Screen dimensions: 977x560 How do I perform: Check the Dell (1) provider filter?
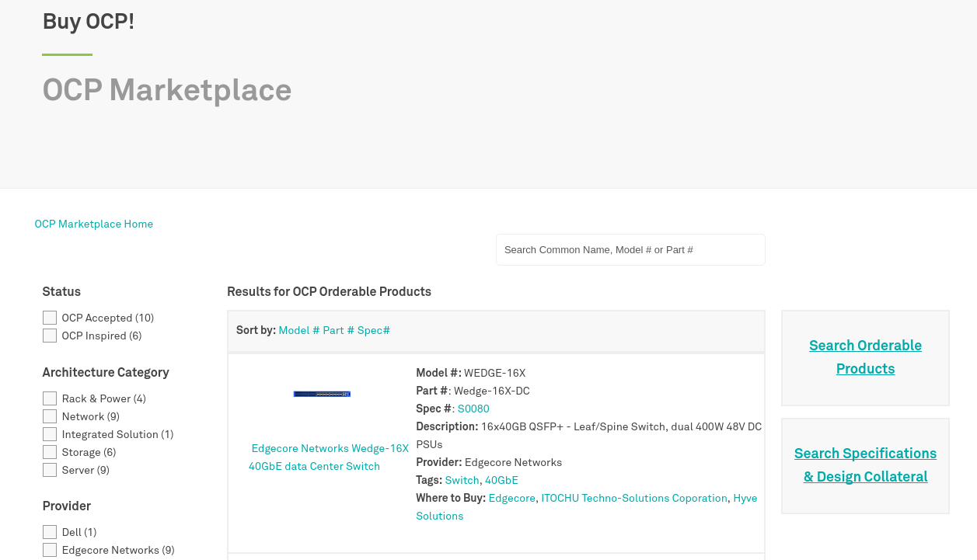point(50,532)
